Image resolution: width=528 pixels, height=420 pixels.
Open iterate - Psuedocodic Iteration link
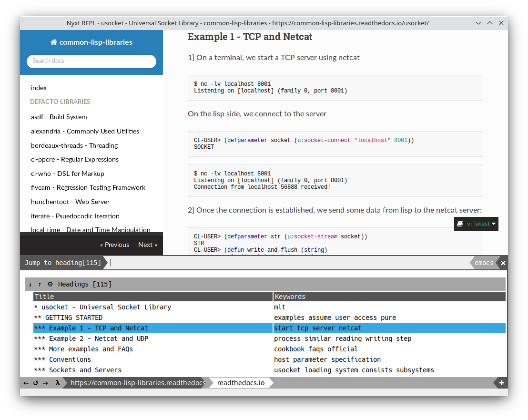[75, 216]
